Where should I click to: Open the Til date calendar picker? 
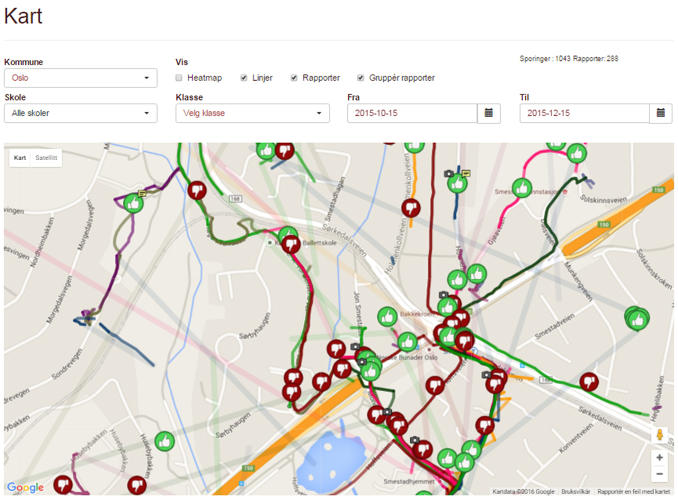(661, 113)
